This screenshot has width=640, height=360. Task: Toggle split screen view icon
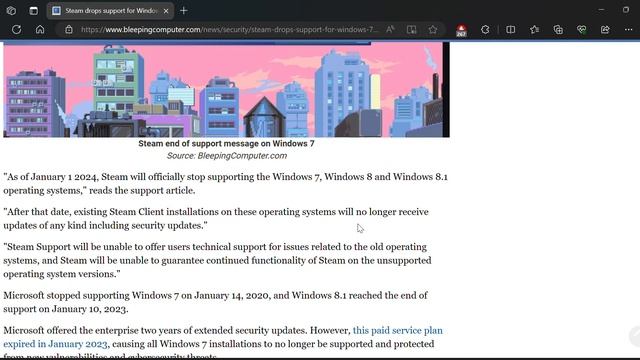click(510, 29)
